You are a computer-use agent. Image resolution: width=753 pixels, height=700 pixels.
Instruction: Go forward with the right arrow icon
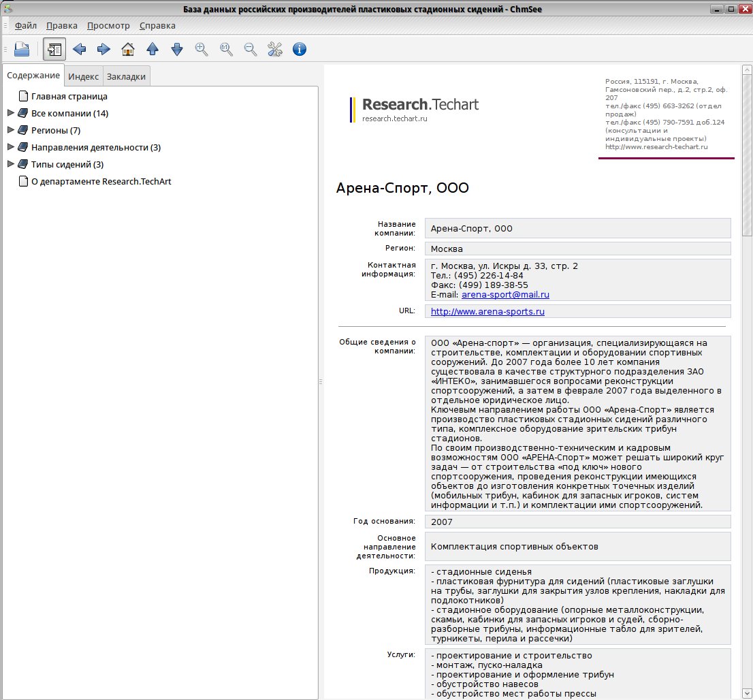pyautogui.click(x=103, y=49)
